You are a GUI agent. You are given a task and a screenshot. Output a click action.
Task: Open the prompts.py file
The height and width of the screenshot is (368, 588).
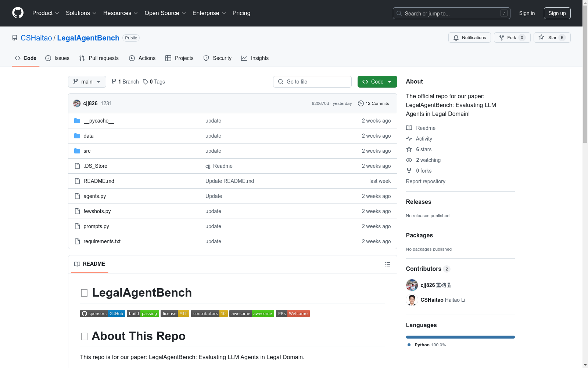[96, 226]
